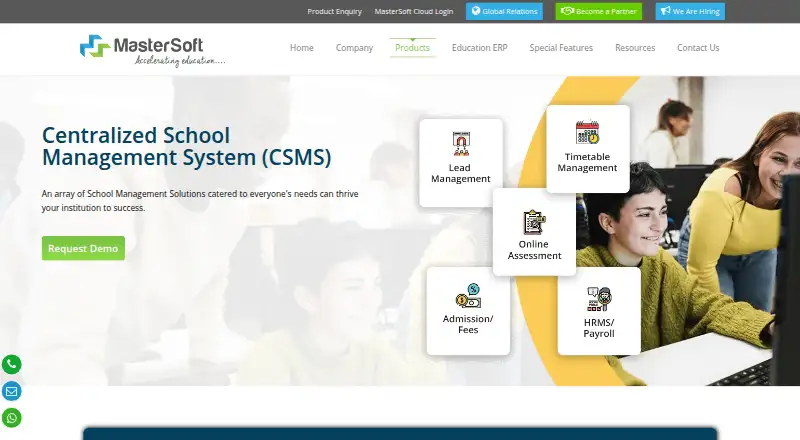Image resolution: width=800 pixels, height=440 pixels.
Task: Click the Become a Partner button
Action: pyautogui.click(x=598, y=11)
